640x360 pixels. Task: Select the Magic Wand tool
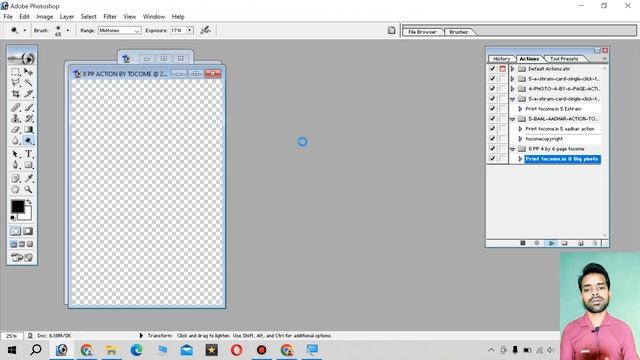[28, 83]
